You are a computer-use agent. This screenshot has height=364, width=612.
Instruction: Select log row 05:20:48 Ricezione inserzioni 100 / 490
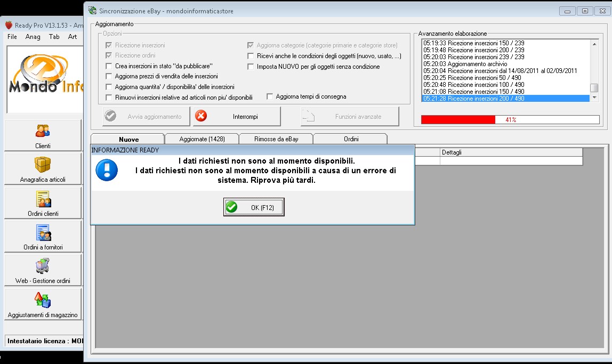505,85
